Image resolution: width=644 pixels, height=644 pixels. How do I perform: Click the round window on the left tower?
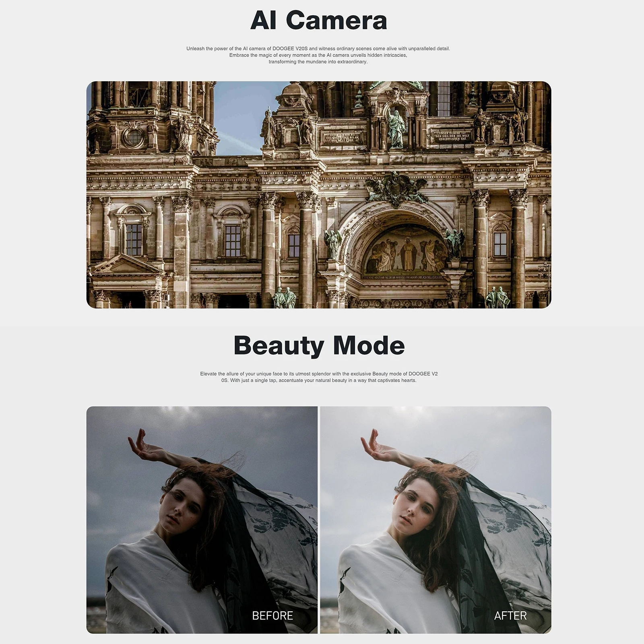tap(133, 138)
